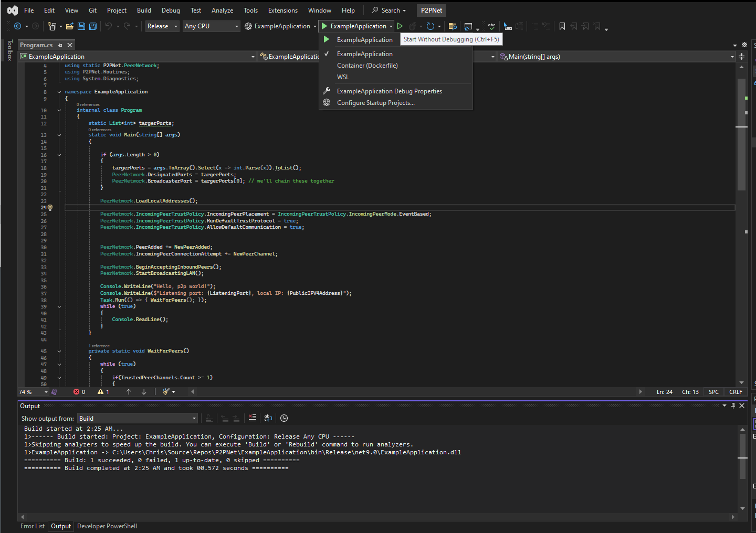756x533 pixels.
Task: Go to the next issue with the down arrow
Action: coord(144,392)
